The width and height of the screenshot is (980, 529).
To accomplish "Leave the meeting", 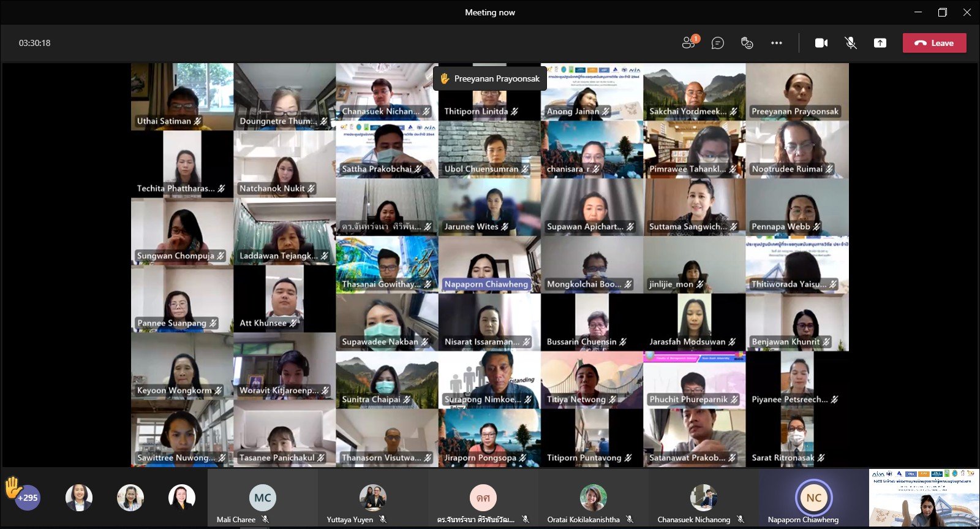I will (x=934, y=43).
